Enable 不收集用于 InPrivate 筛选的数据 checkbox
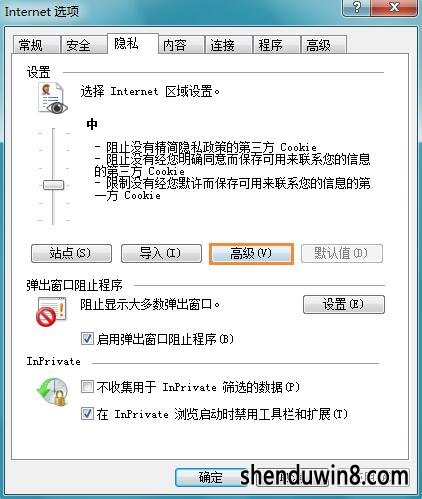The width and height of the screenshot is (422, 499). coord(87,387)
